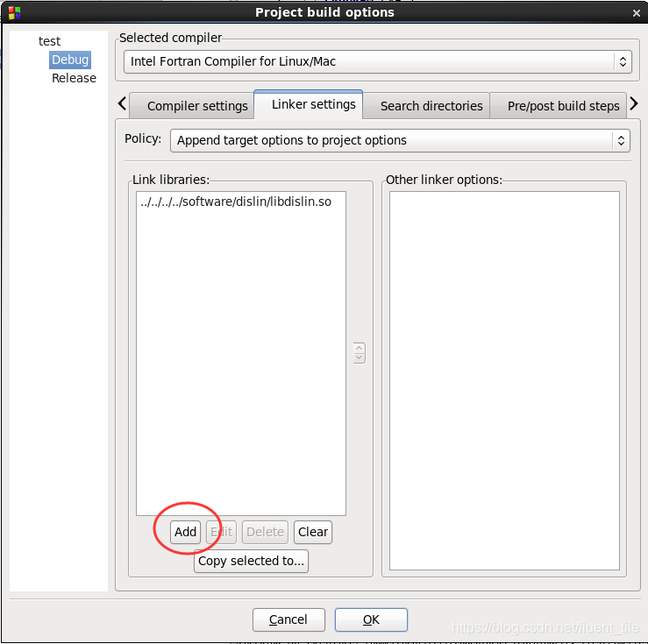Click inside the Other linker options text area
Viewport: 648px width, 644px height.
(x=504, y=380)
